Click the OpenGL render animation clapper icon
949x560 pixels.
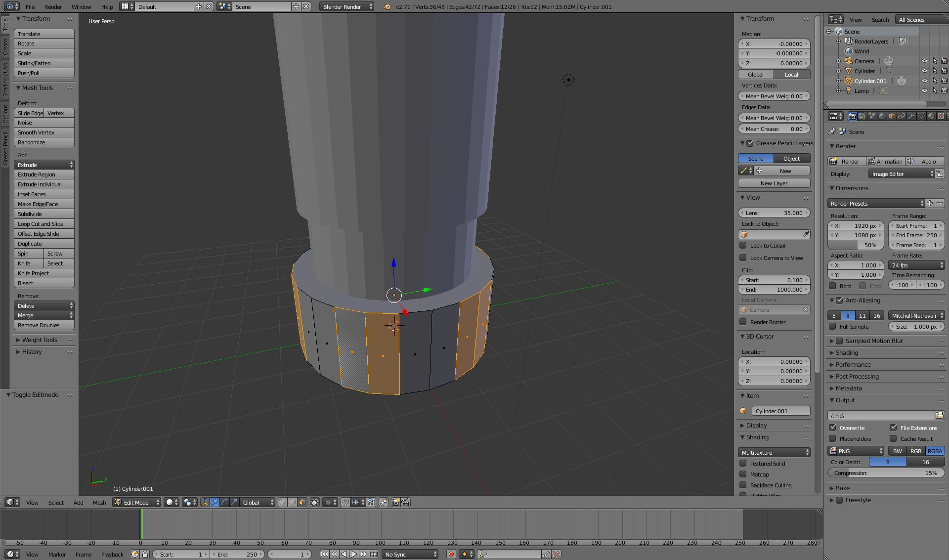405,502
